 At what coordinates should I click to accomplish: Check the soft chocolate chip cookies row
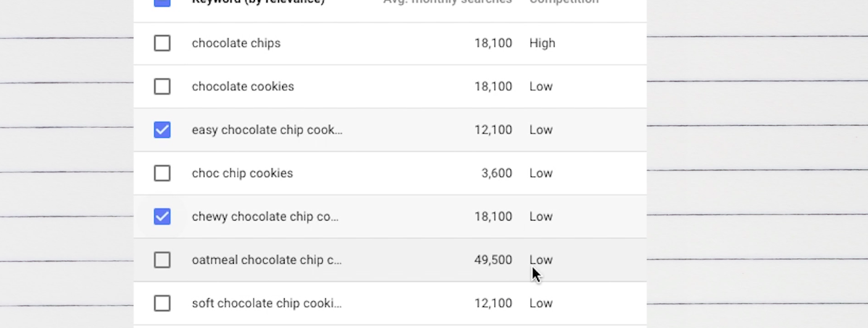click(x=162, y=303)
